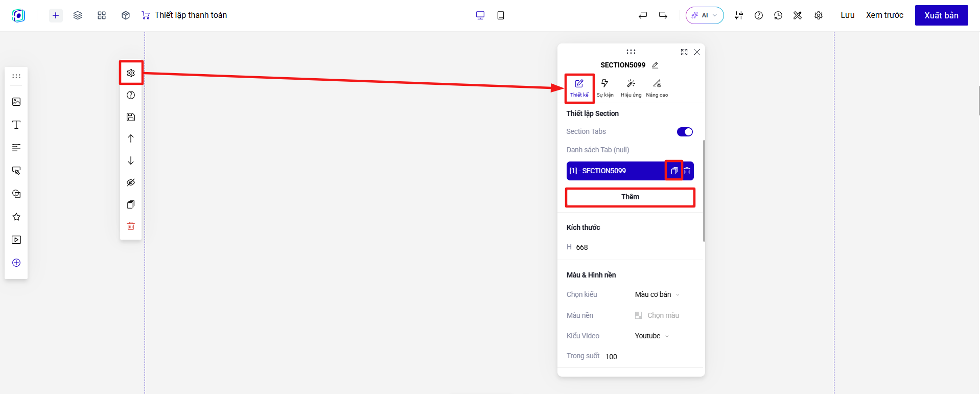Open the product box icon
Viewport: 980px width, 394px height.
click(x=126, y=15)
